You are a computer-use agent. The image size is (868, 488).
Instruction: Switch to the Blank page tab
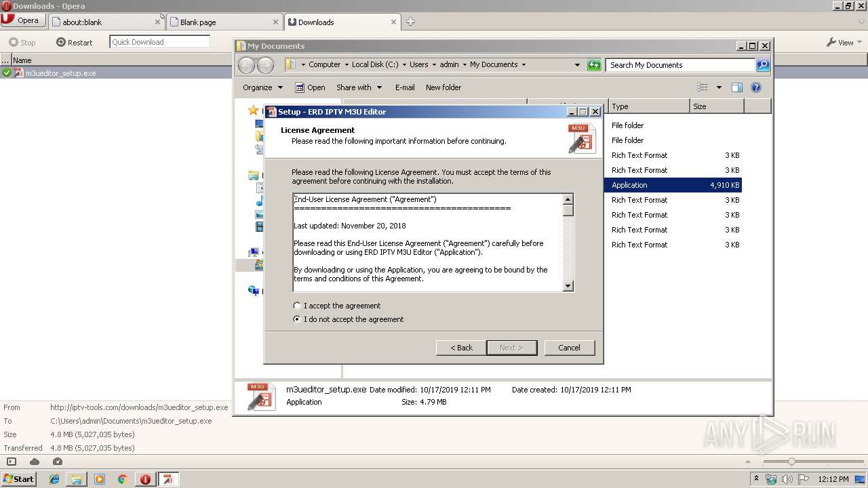[224, 22]
